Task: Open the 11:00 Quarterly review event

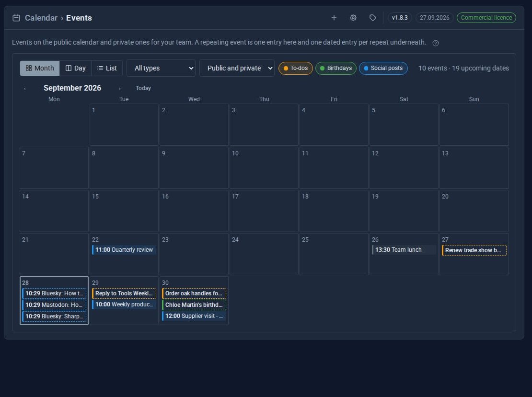Action: [124, 250]
